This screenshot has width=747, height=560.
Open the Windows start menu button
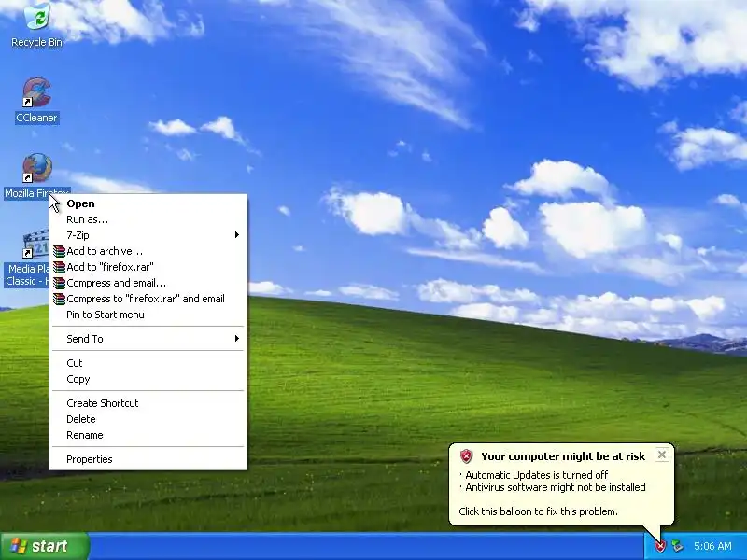[45, 546]
